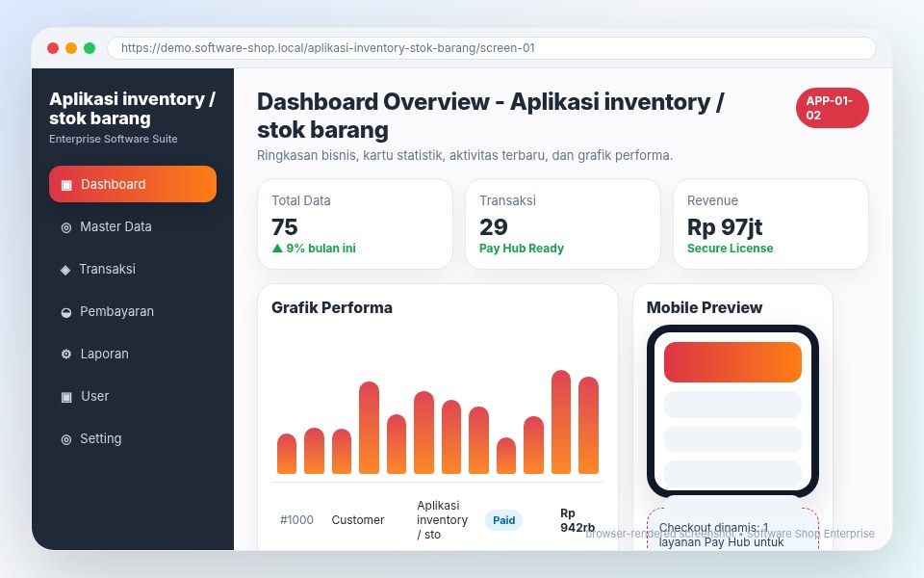Click the 'Secure License' status text
The height and width of the screenshot is (578, 924).
pos(731,249)
